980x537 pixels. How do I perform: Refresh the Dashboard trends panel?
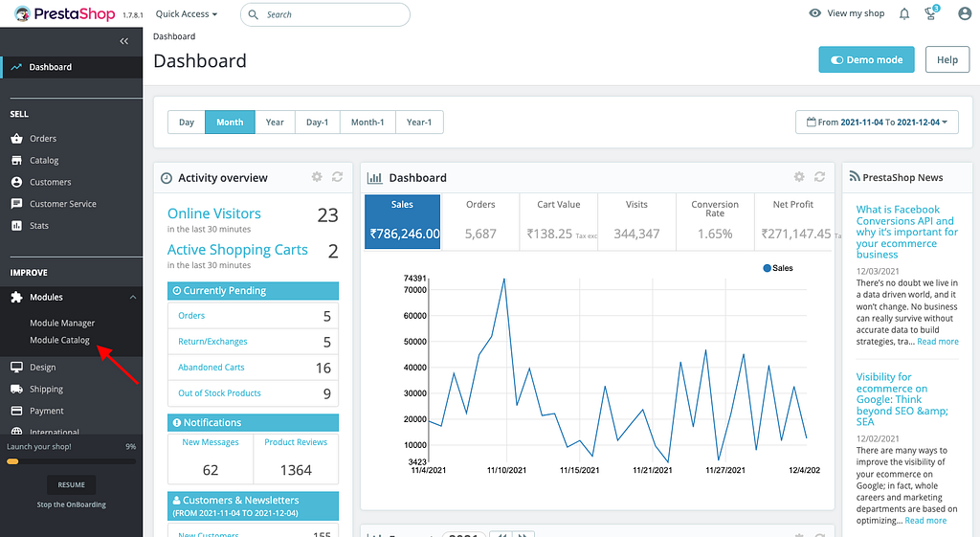[820, 177]
